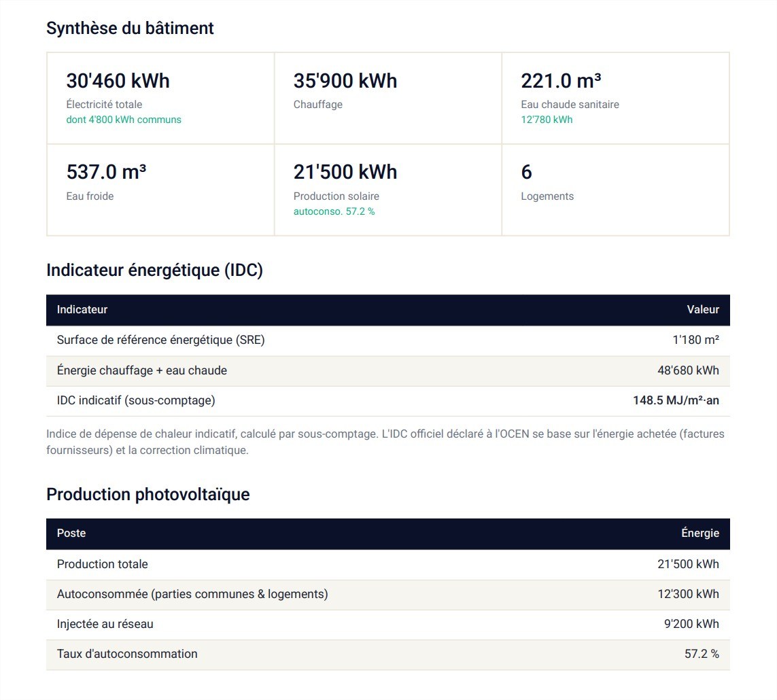777x700 pixels.
Task: Click the 537.0 m³ Eau froide card
Action: click(160, 190)
